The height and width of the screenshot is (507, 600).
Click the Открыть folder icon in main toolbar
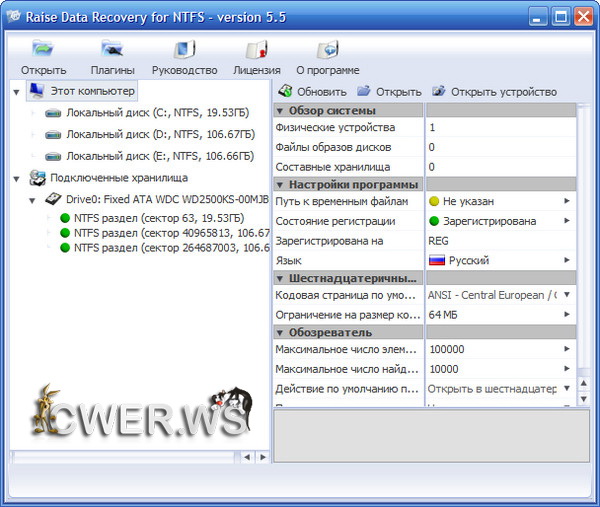(43, 50)
